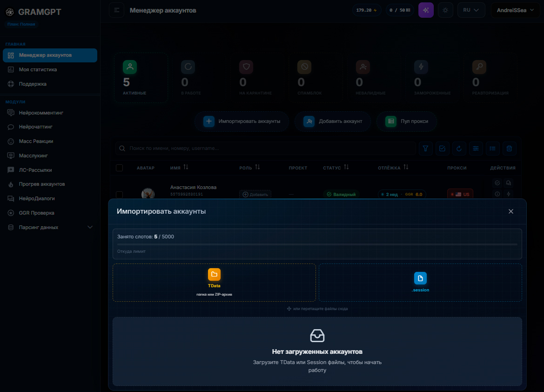Click the purple sparkle AI icon
This screenshot has width=544, height=392.
[x=426, y=10]
